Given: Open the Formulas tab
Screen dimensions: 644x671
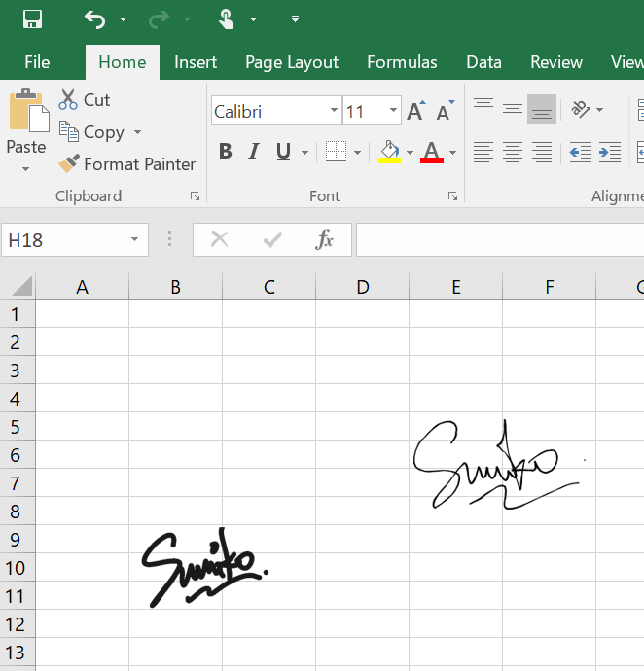Looking at the screenshot, I should click(402, 62).
